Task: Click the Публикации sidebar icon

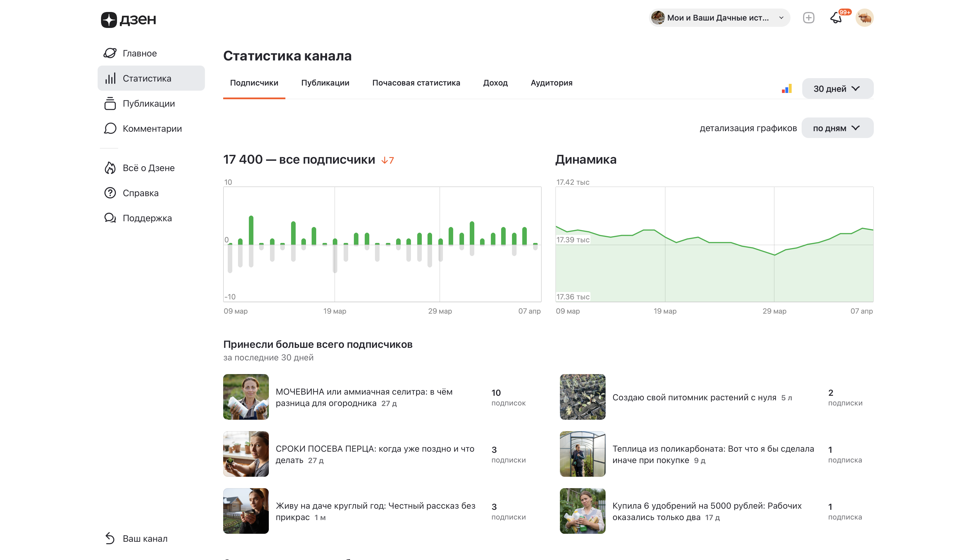Action: (x=110, y=104)
